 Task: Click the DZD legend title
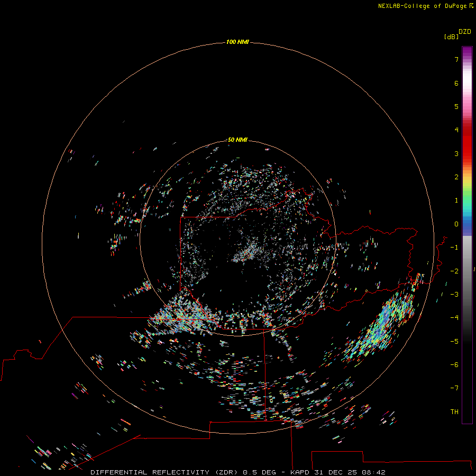465,32
